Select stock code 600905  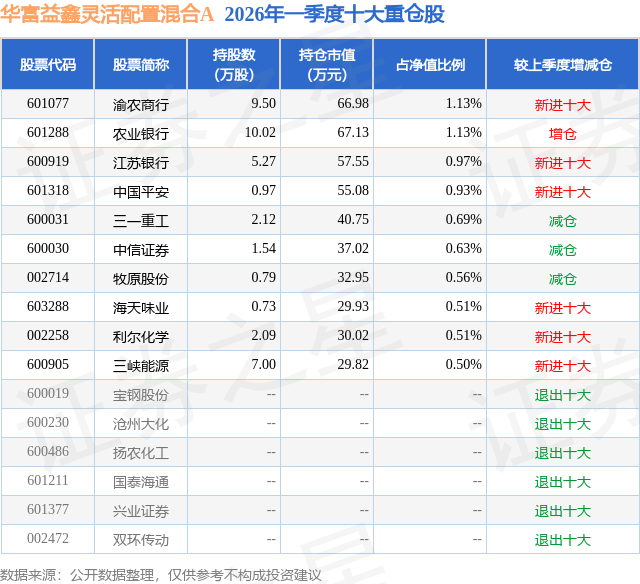point(48,364)
